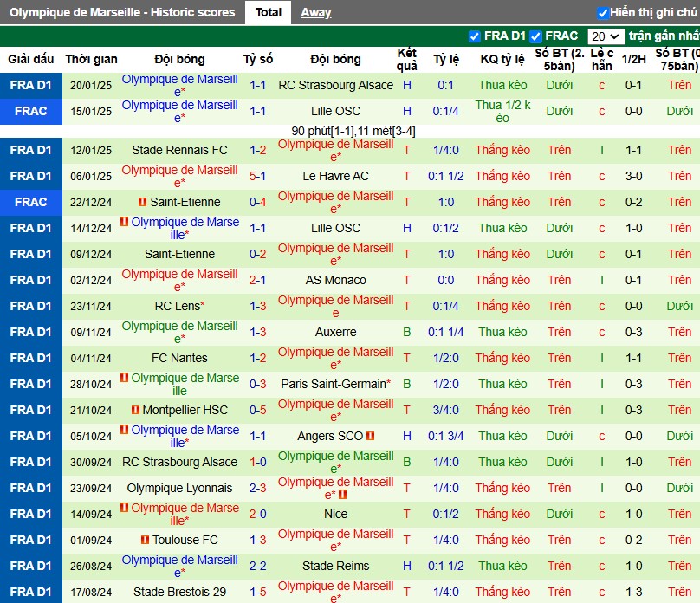Open the AS Monaco team link

coord(336,281)
